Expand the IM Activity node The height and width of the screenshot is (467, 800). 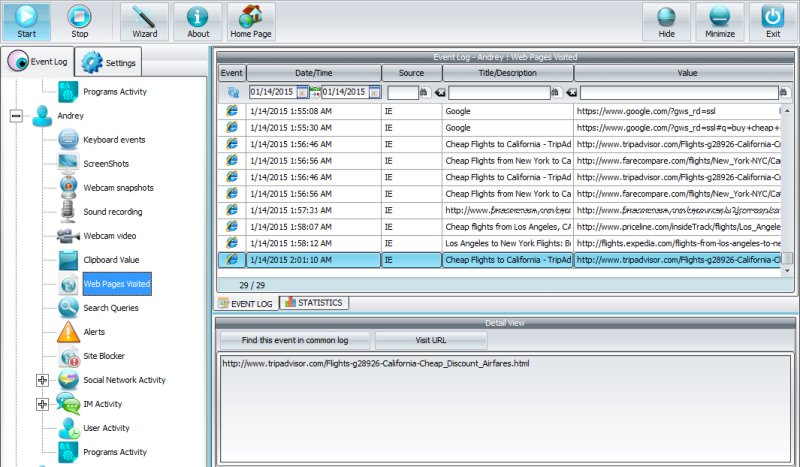(42, 404)
